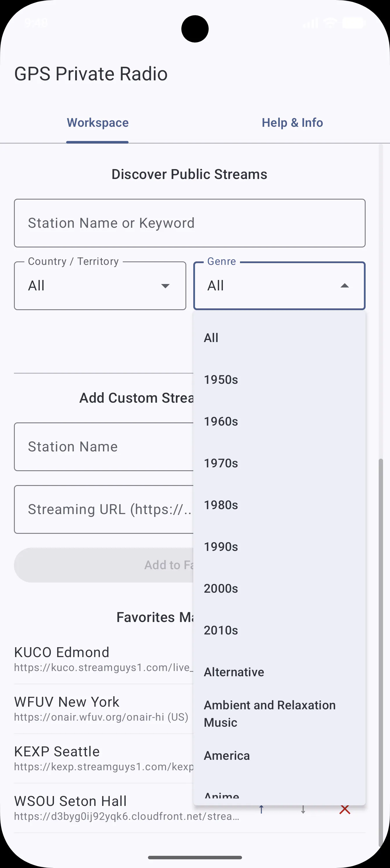Viewport: 390px width, 868px height.
Task: Select the Alternative genre option
Action: click(x=279, y=672)
